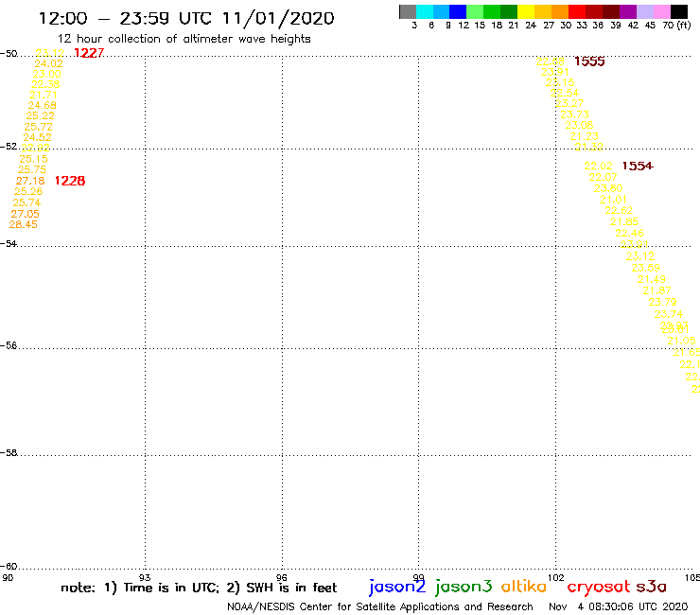Click the dark red 's3a' satellite label
700x615 pixels.
(x=651, y=587)
